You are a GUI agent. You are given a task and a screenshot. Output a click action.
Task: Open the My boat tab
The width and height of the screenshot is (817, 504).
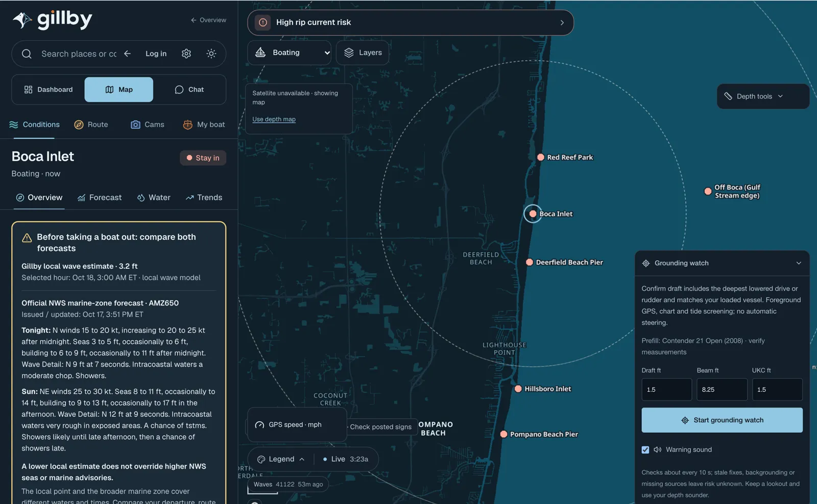pyautogui.click(x=204, y=124)
